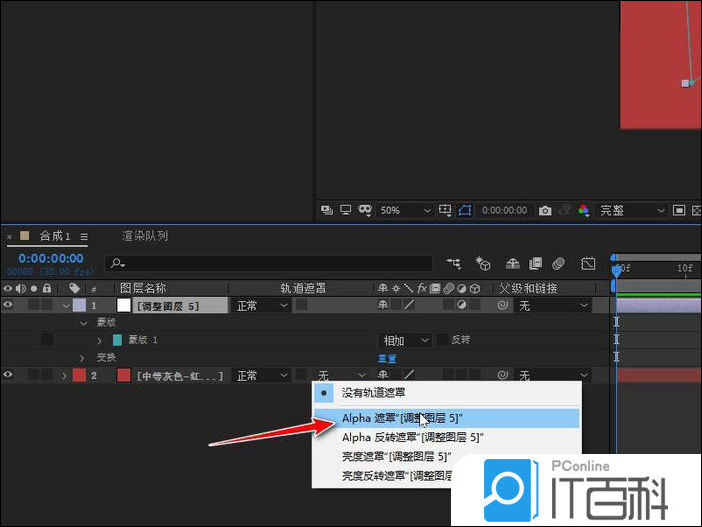
Task: Click the 重置 link for 变换
Action: tap(387, 358)
